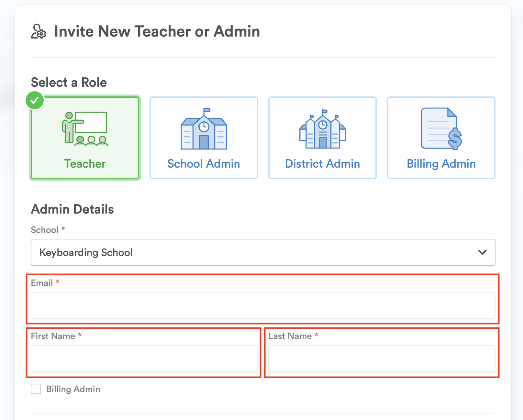
Task: Click the School Admin building icon
Action: click(x=204, y=129)
